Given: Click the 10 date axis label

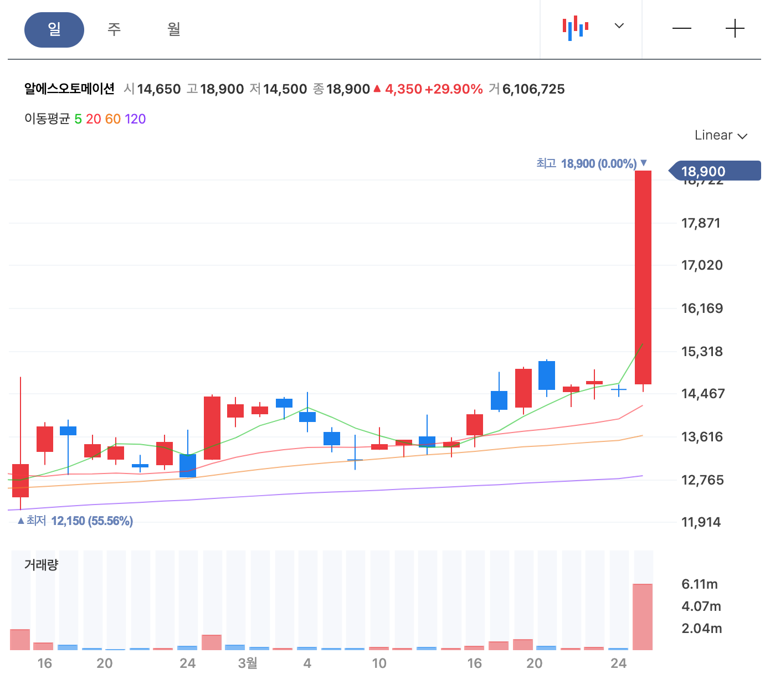Looking at the screenshot, I should tap(379, 663).
